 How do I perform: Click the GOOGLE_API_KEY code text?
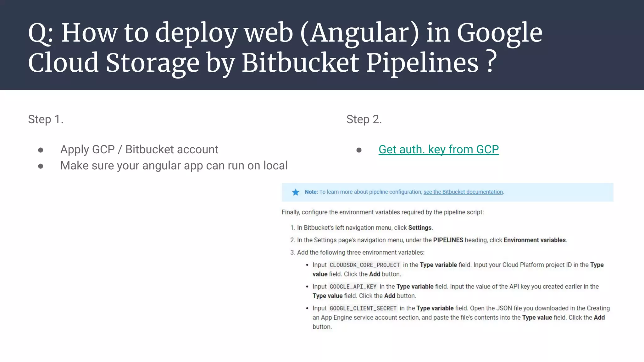click(353, 287)
